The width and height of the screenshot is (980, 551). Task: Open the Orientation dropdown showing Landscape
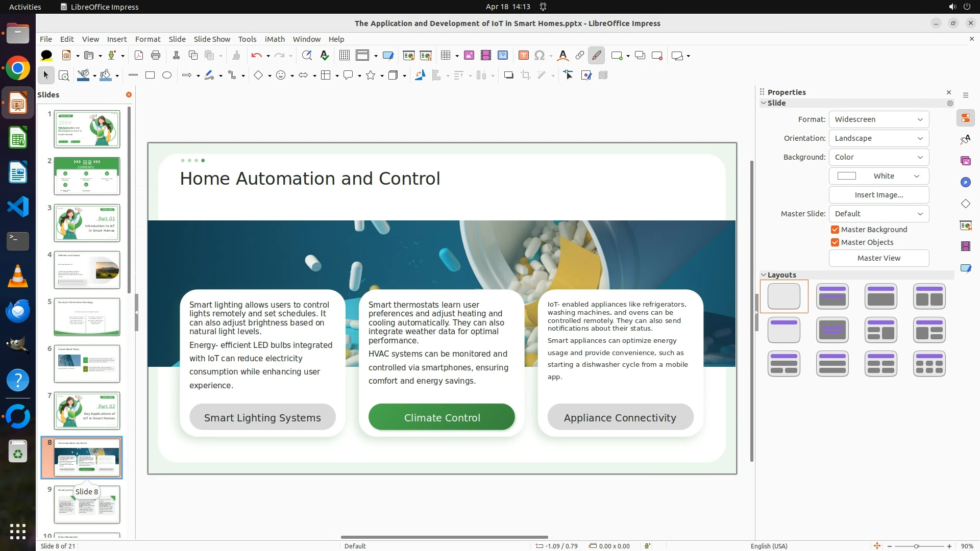tap(878, 138)
